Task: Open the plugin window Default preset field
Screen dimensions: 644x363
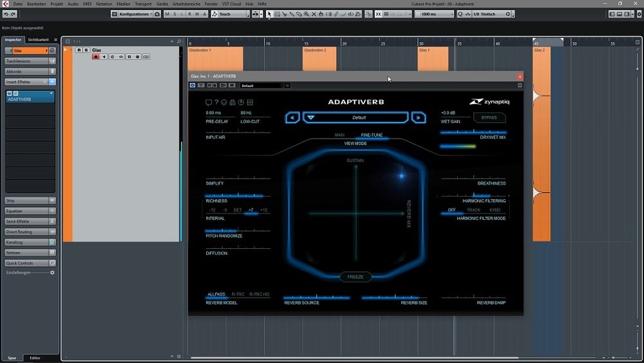Action: (262, 86)
